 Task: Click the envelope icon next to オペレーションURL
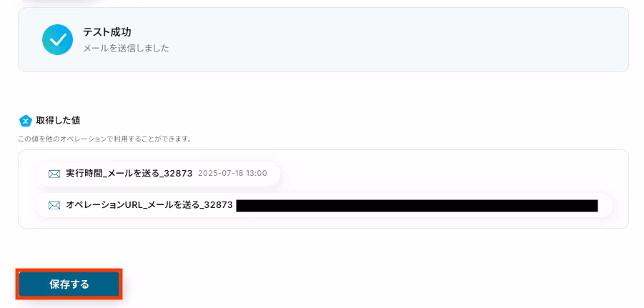(x=54, y=205)
